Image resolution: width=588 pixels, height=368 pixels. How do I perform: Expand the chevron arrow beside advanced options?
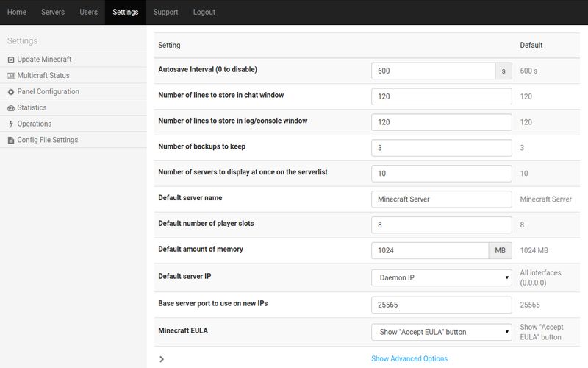162,359
